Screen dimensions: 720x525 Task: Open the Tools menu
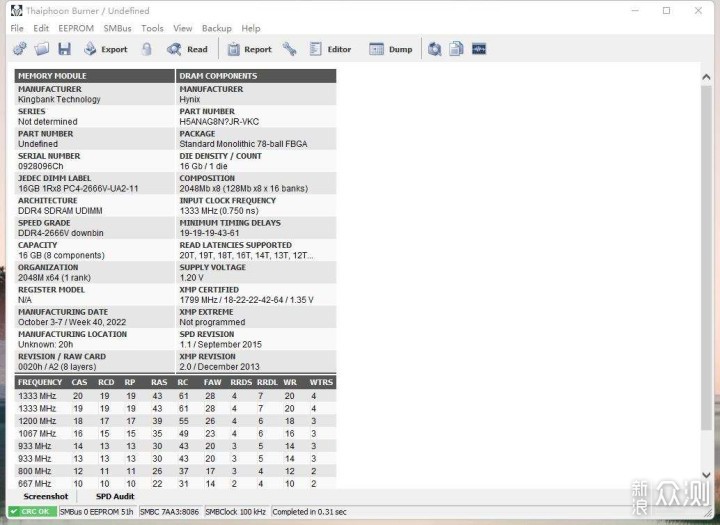[x=152, y=28]
